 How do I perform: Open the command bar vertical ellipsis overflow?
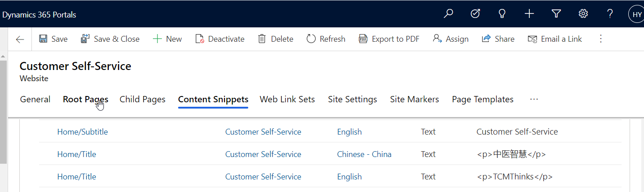click(x=601, y=39)
